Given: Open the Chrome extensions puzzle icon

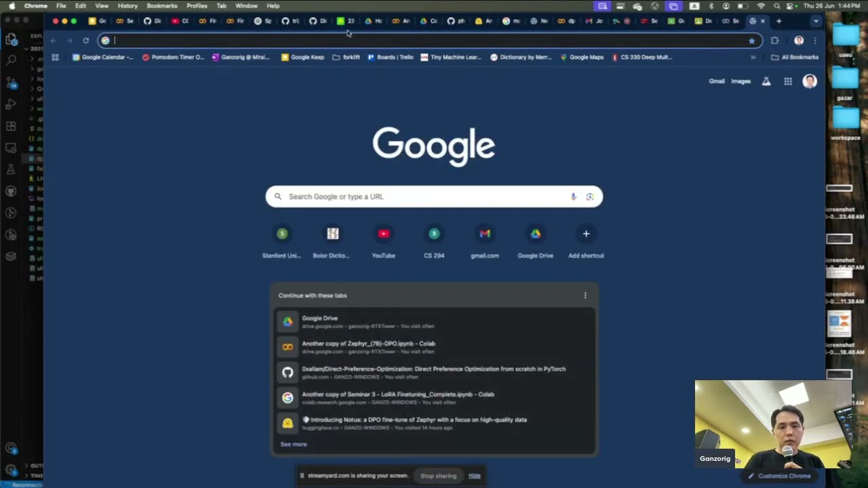Looking at the screenshot, I should (x=774, y=41).
